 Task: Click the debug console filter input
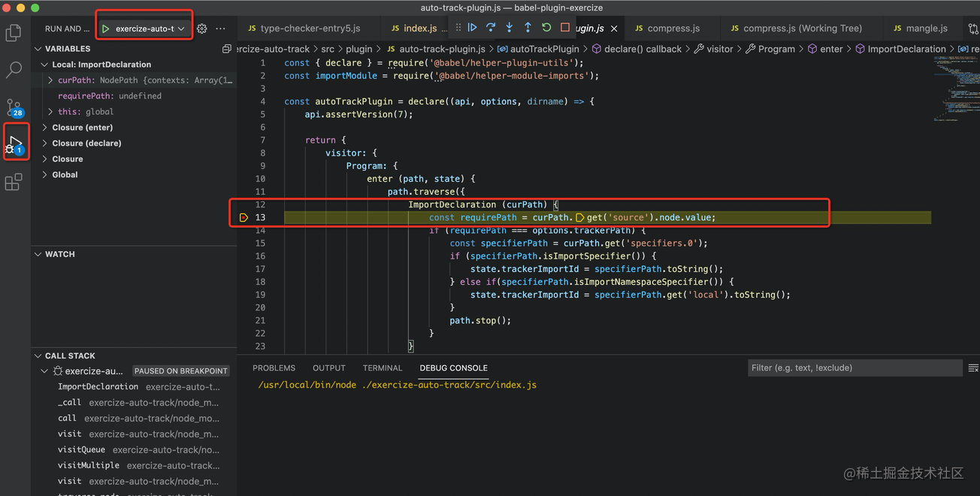coord(854,368)
